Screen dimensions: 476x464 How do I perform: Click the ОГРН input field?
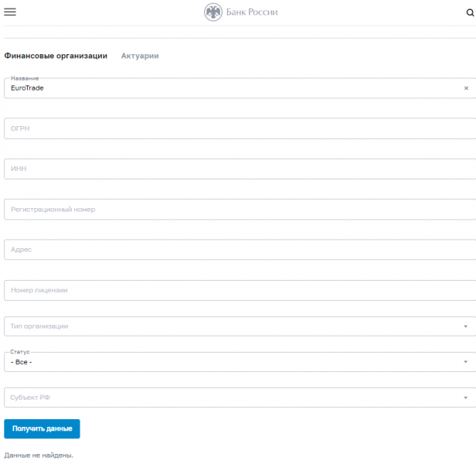pyautogui.click(x=240, y=128)
